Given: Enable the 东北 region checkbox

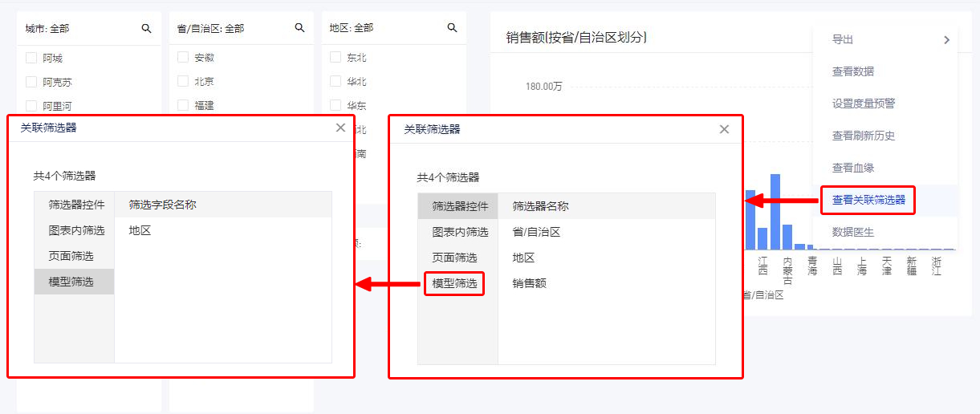Looking at the screenshot, I should pos(335,58).
